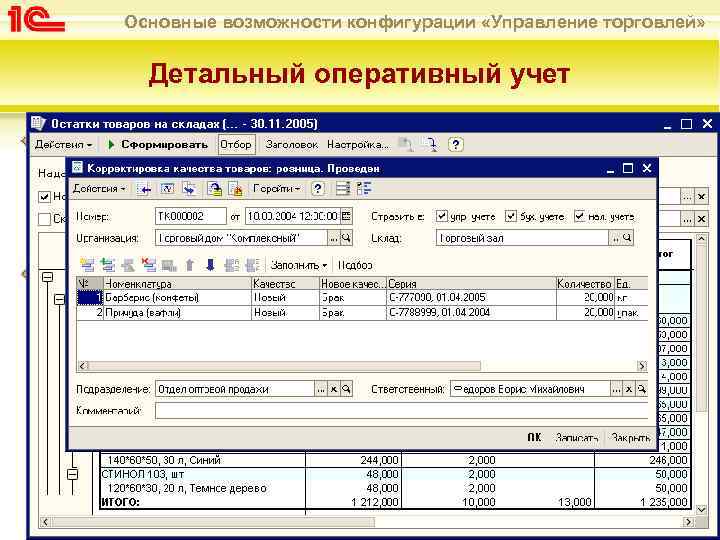
Task: Click the Номер input field
Action: pyautogui.click(x=191, y=216)
